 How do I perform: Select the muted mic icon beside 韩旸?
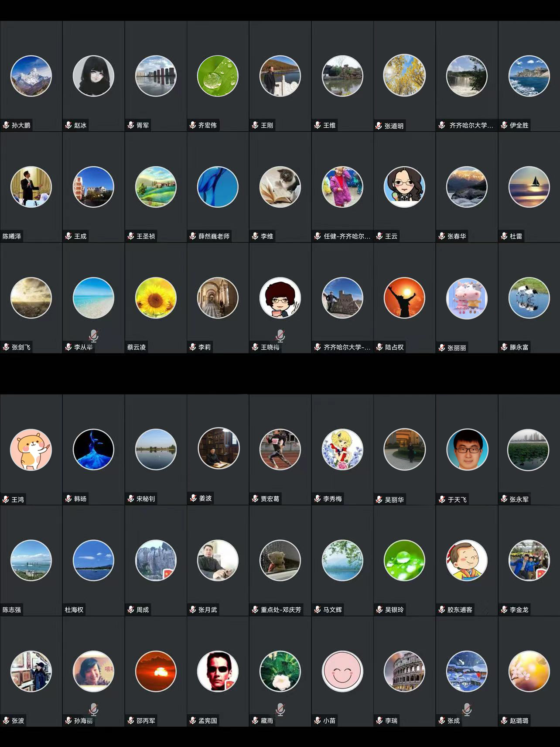pyautogui.click(x=68, y=498)
